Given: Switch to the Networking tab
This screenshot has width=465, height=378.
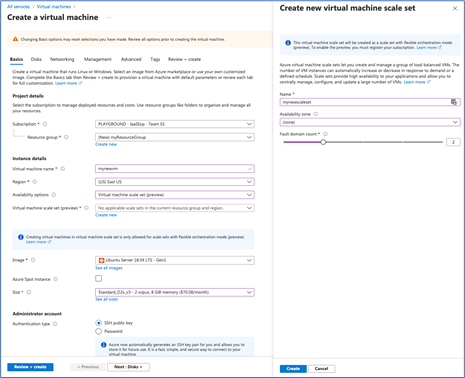Looking at the screenshot, I should coord(62,59).
